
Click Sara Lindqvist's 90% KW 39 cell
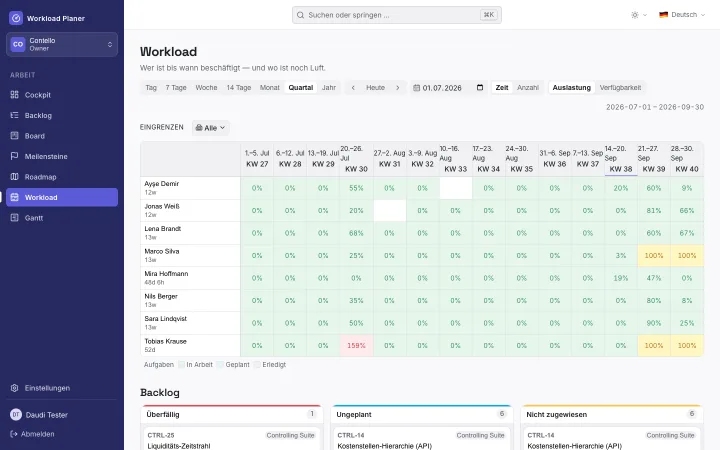point(654,323)
